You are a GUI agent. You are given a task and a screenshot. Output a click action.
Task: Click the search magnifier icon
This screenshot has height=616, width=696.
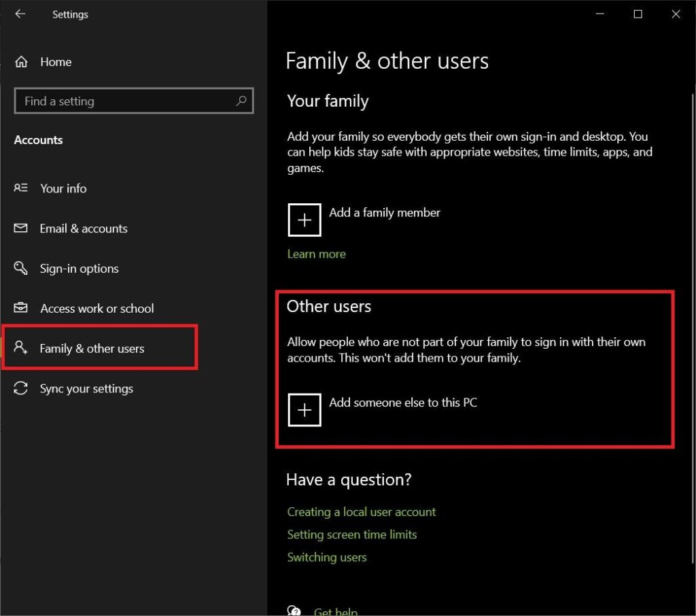241,101
